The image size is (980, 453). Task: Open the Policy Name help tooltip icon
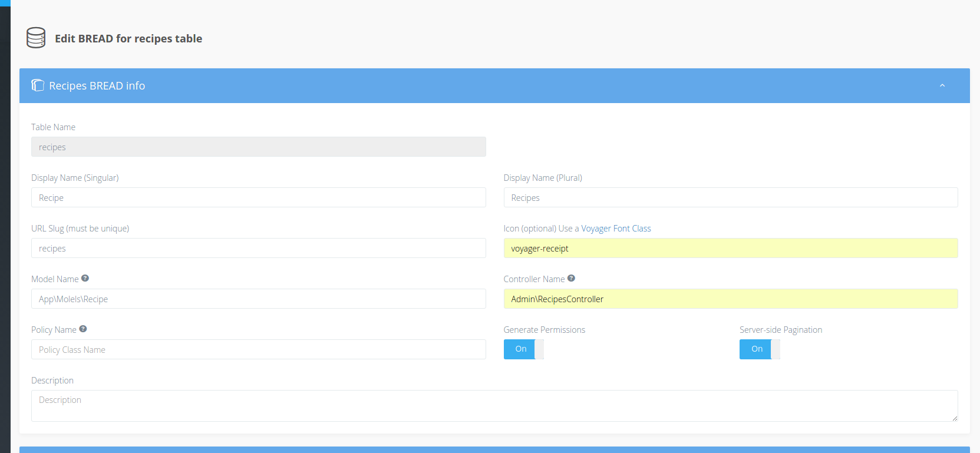83,329
